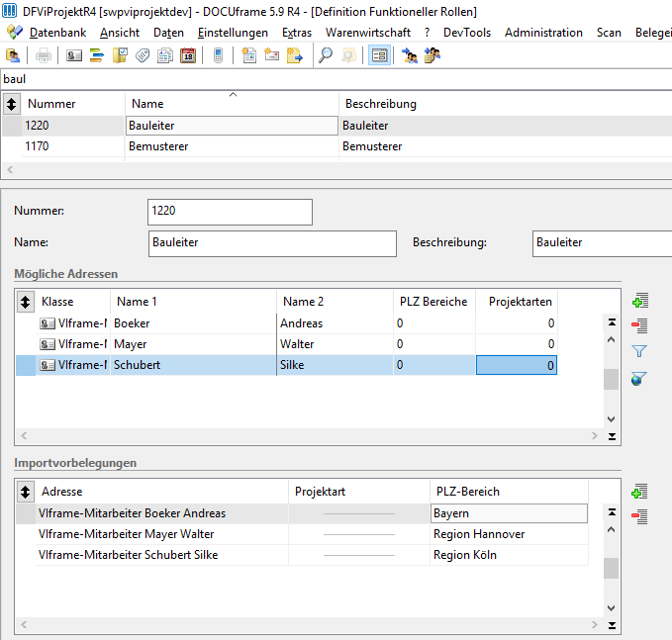672x640 pixels.
Task: Select the Mayer row in Mögliche Adressen
Action: 286,344
